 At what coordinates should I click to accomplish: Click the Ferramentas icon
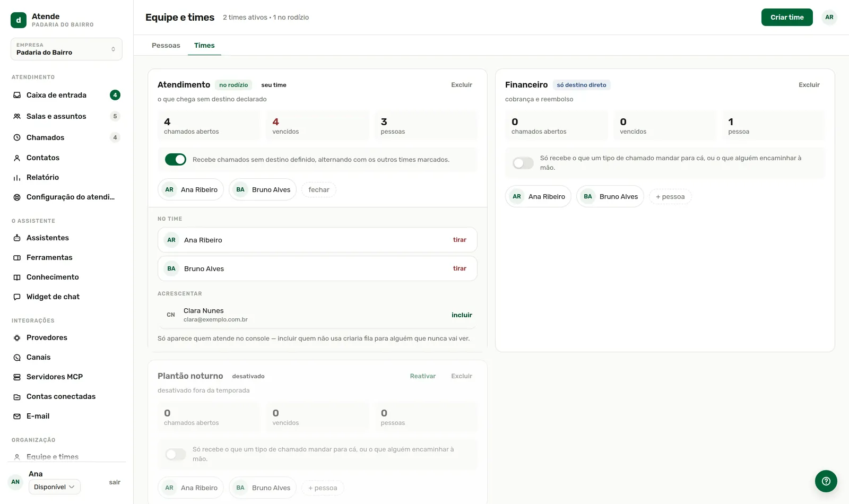click(17, 258)
